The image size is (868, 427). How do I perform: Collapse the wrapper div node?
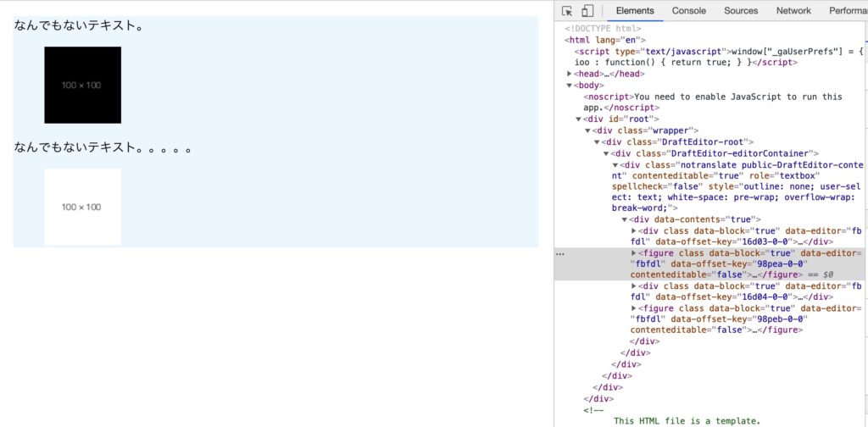pos(588,130)
